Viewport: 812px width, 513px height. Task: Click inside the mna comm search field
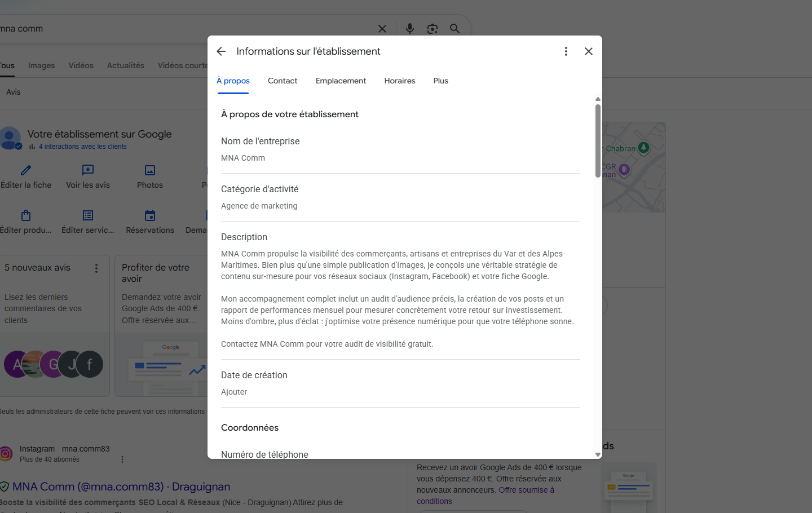186,29
